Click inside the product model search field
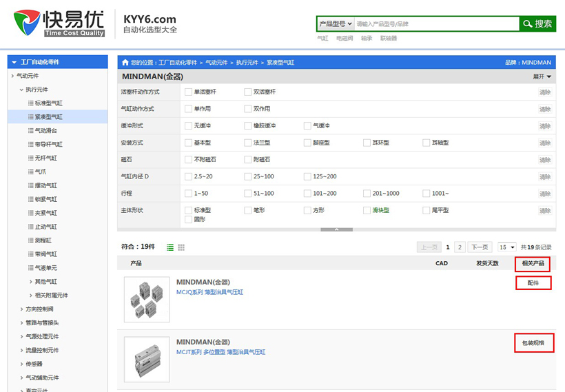Viewport: 565px width, 392px height. click(x=437, y=24)
